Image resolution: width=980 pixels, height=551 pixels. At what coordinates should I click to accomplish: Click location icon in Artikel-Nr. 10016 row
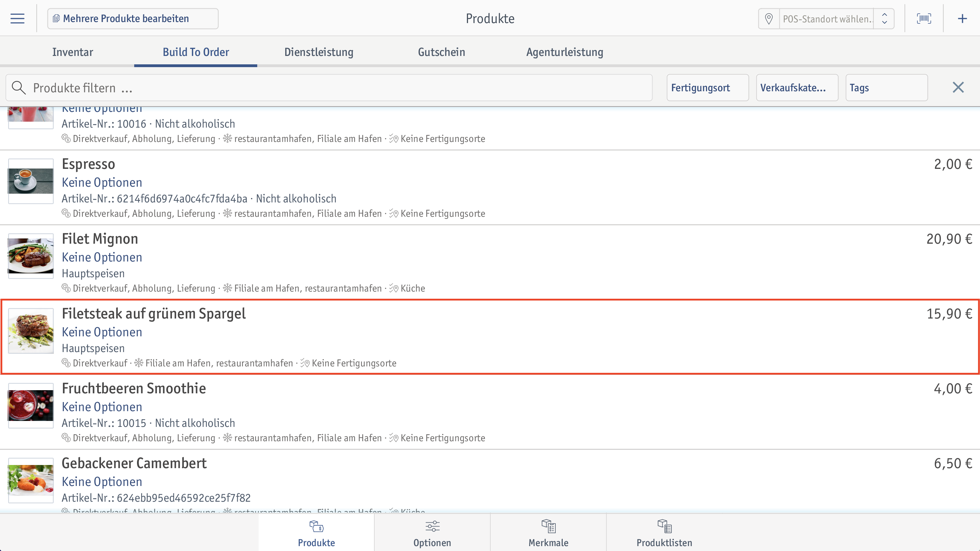click(228, 138)
